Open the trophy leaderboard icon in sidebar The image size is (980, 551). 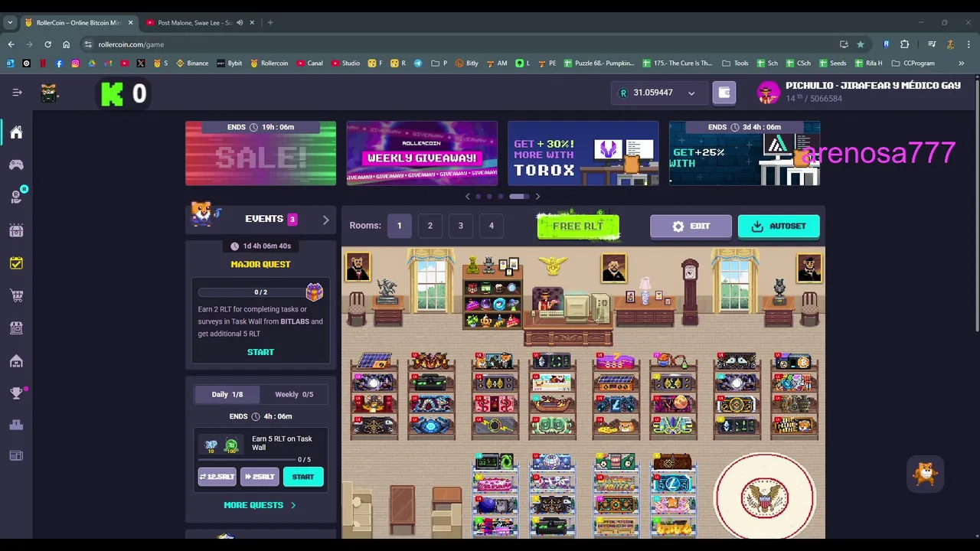[x=16, y=393]
